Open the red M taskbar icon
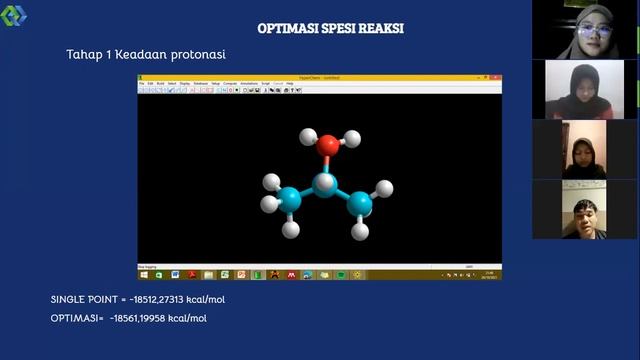The height and width of the screenshot is (360, 640). [x=291, y=275]
